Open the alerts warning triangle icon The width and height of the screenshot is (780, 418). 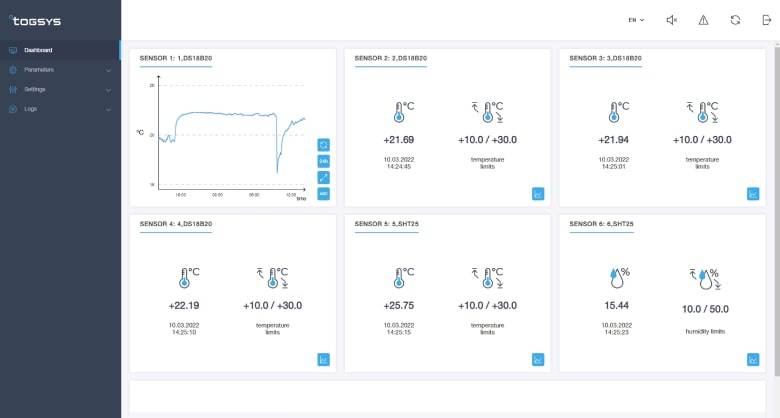[x=703, y=20]
